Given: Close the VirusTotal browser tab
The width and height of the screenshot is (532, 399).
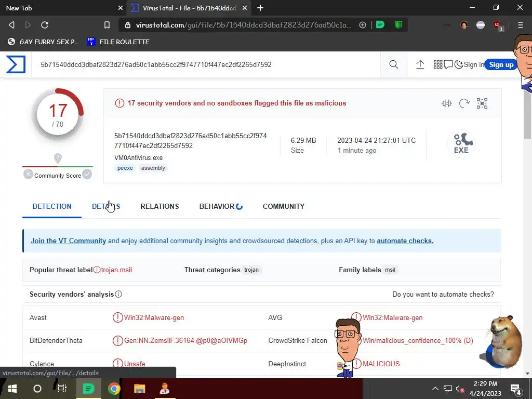Looking at the screenshot, I should point(245,8).
